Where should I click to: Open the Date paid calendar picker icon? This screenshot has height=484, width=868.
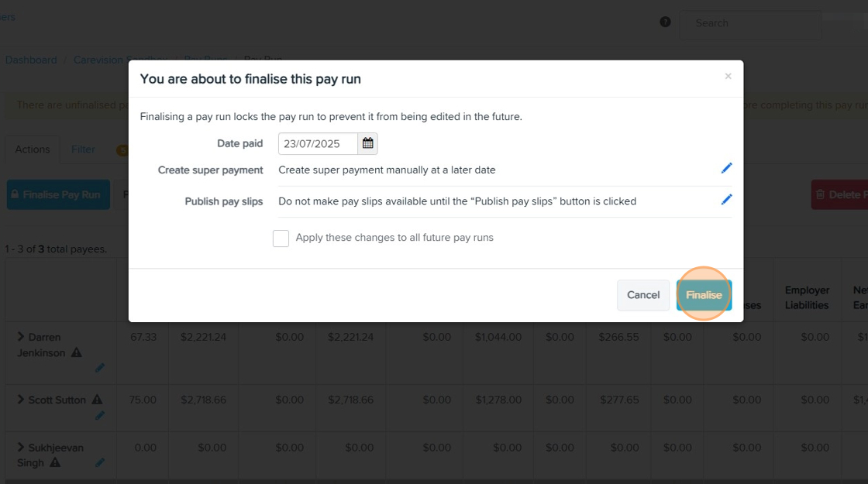368,143
